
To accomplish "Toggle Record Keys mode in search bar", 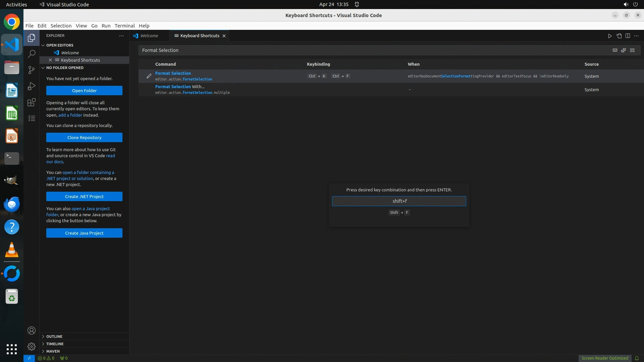I will pyautogui.click(x=615, y=50).
